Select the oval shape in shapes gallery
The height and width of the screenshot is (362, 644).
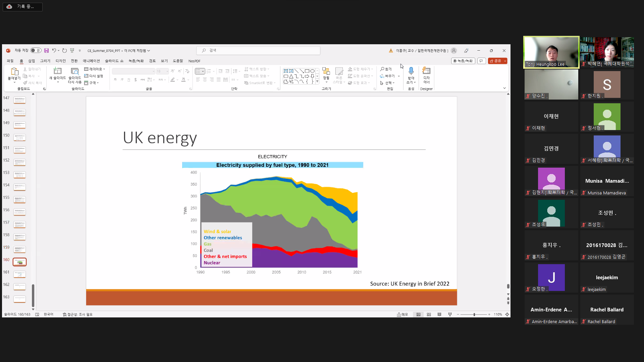312,71
